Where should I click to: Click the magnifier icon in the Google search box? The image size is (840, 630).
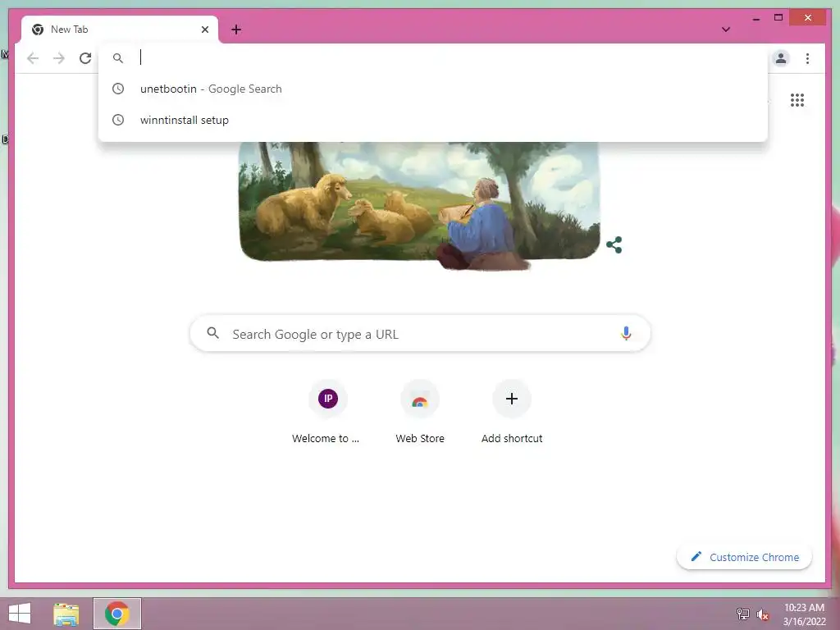[x=212, y=333]
